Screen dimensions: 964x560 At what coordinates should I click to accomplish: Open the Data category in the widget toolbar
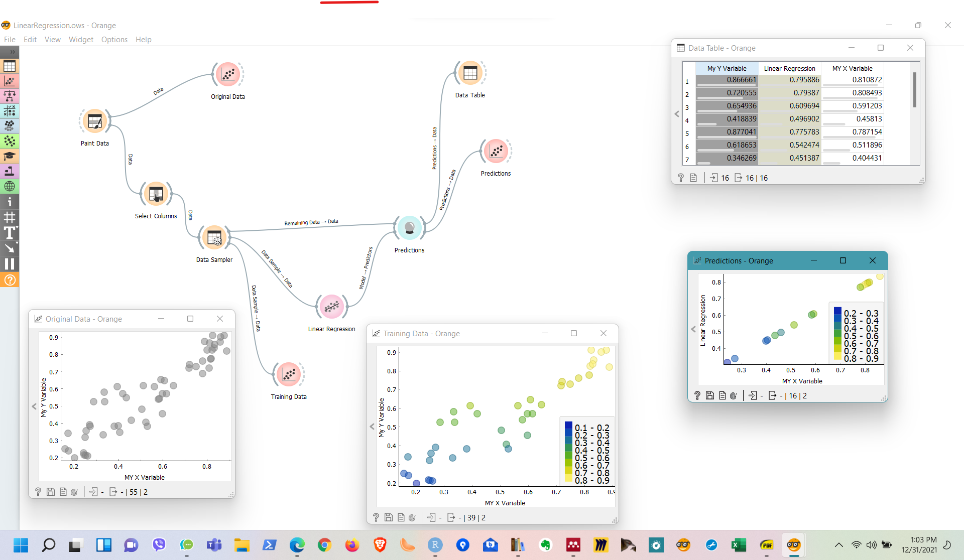pyautogui.click(x=10, y=66)
